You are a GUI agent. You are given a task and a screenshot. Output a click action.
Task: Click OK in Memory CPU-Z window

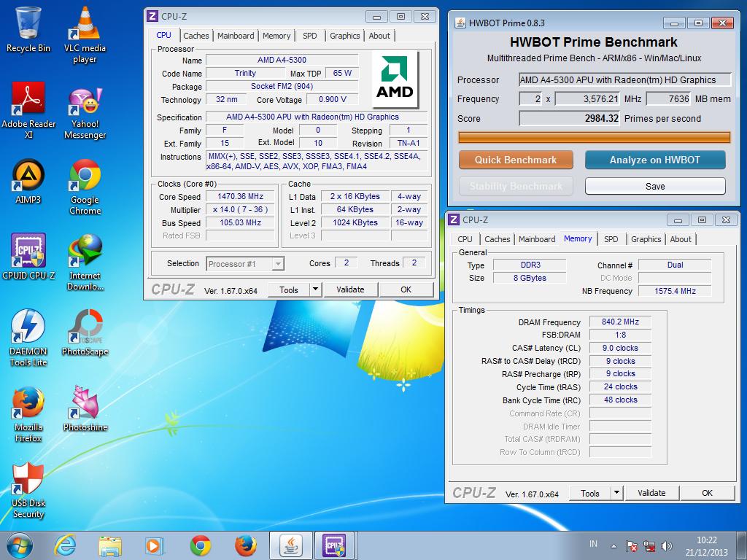[707, 493]
